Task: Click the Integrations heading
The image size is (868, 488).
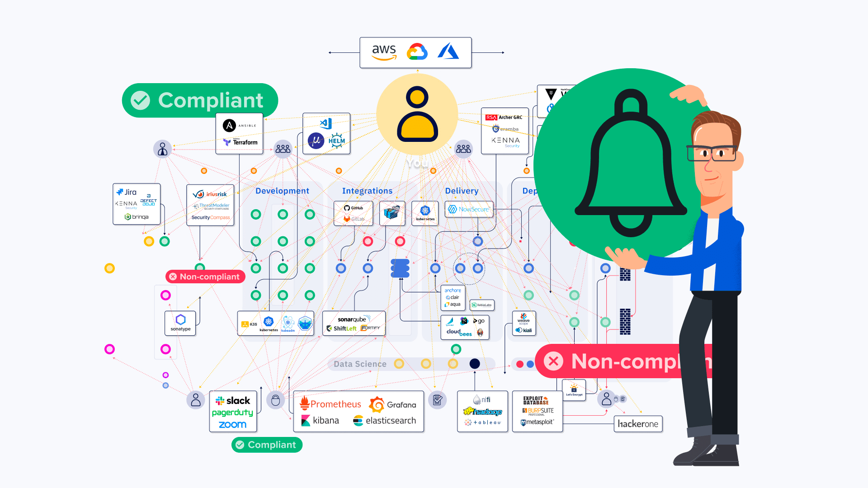Action: click(x=367, y=191)
